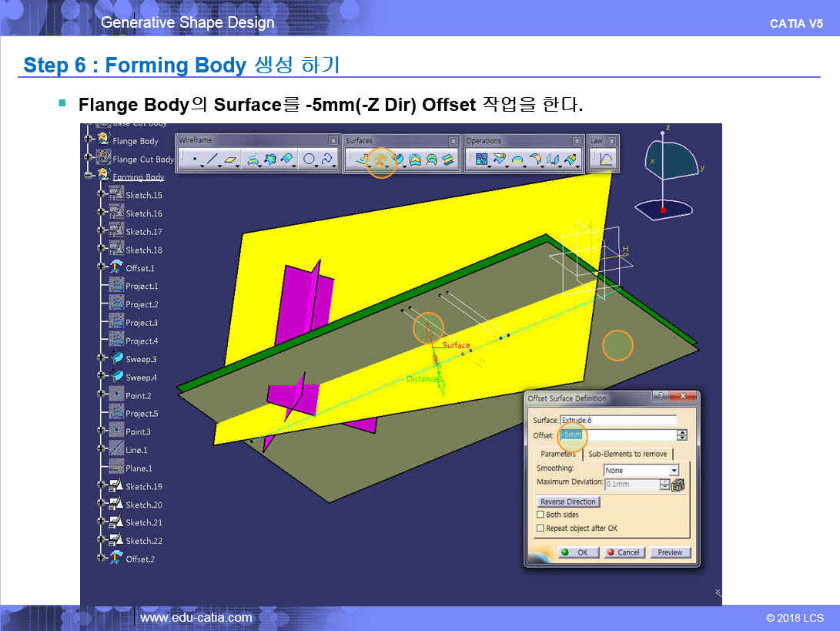This screenshot has width=840, height=631.
Task: Activate the Offset surface tool
Action: click(x=380, y=159)
